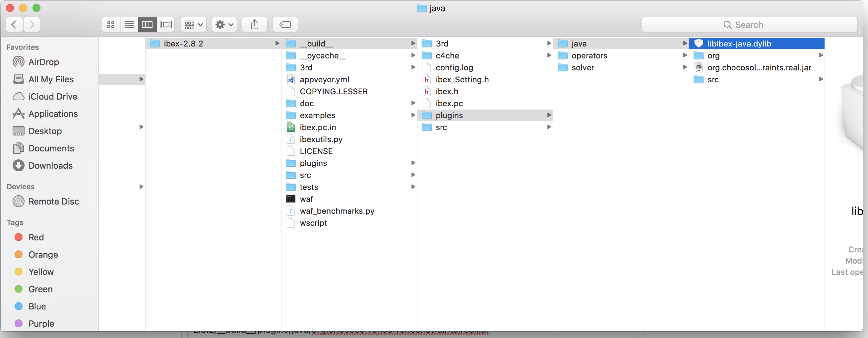The image size is (868, 338).
Task: Click the Share button in the toolbar
Action: (x=254, y=24)
